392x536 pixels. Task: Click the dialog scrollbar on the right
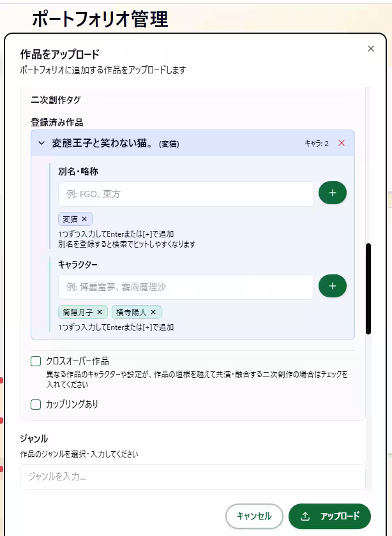tap(368, 287)
